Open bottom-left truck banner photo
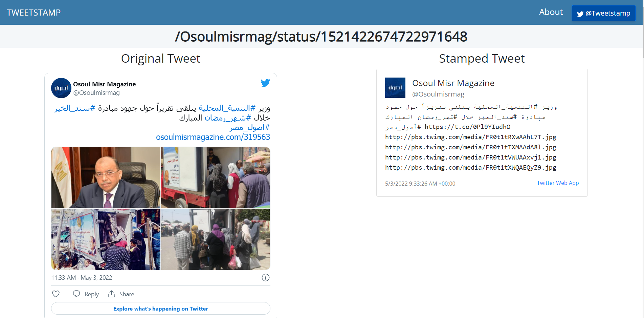 [x=106, y=239]
